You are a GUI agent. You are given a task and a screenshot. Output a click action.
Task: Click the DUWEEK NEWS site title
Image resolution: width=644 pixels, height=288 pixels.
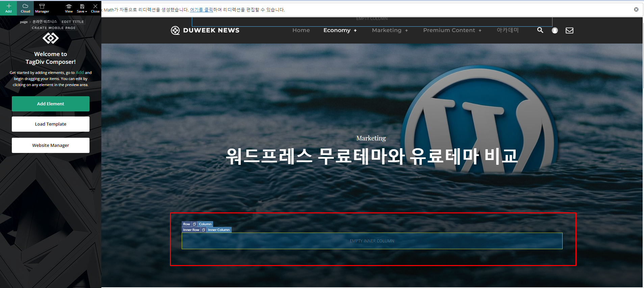coord(211,30)
